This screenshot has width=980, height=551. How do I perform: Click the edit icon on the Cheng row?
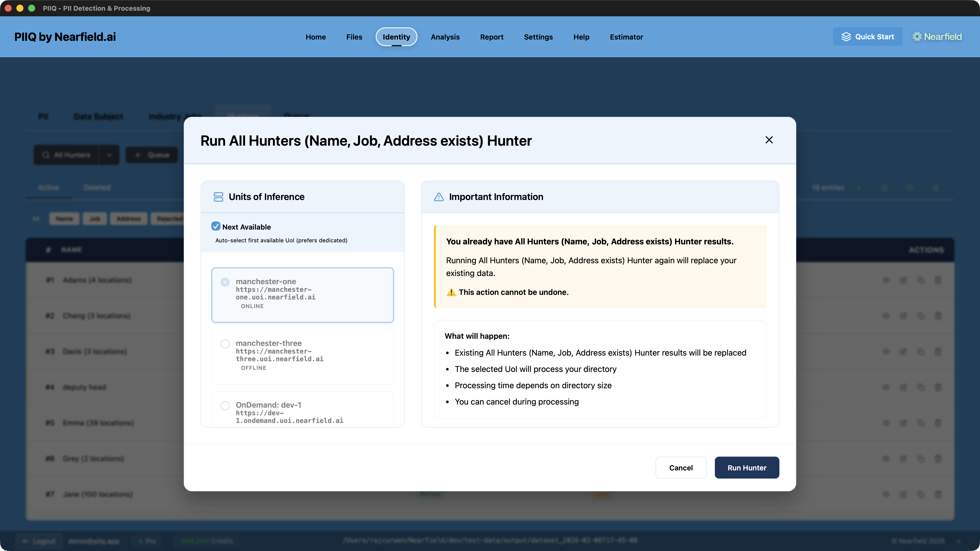[x=903, y=316]
